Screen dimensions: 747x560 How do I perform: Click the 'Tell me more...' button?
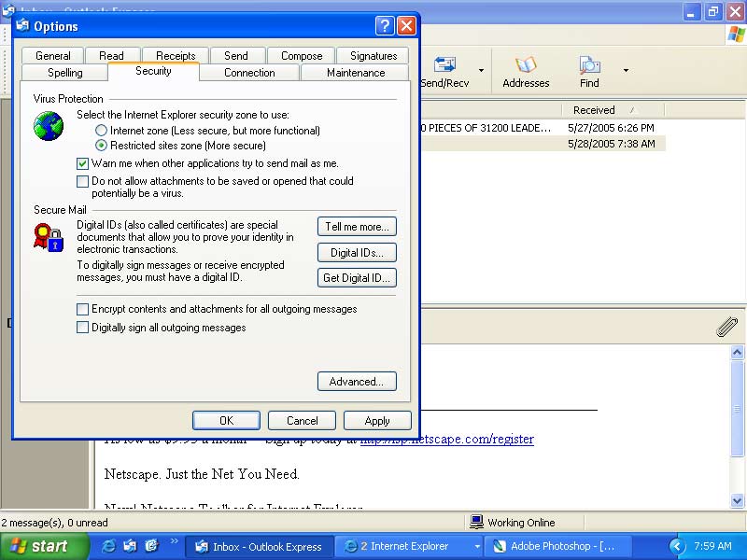pyautogui.click(x=357, y=227)
